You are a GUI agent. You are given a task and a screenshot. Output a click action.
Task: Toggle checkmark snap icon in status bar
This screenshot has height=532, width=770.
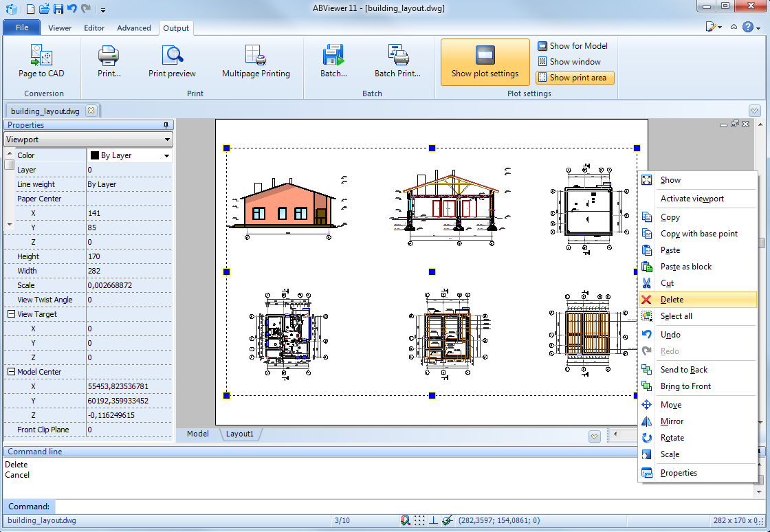point(448,520)
